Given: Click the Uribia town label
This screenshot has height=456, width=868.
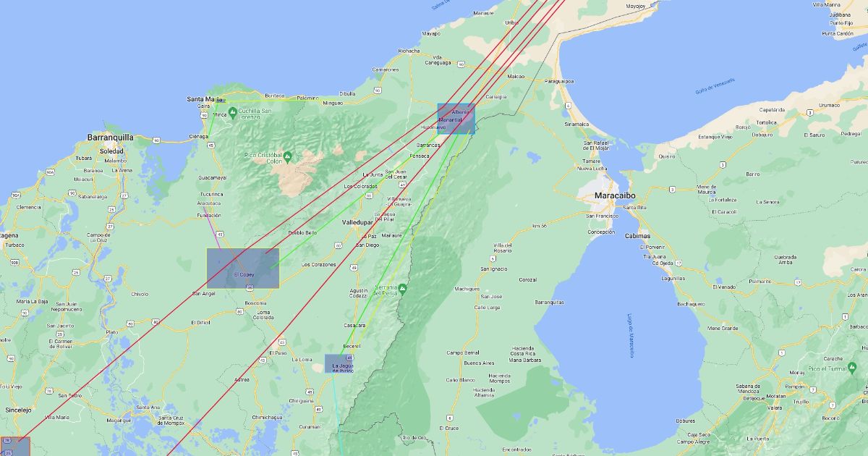Looking at the screenshot, I should coord(511,22).
